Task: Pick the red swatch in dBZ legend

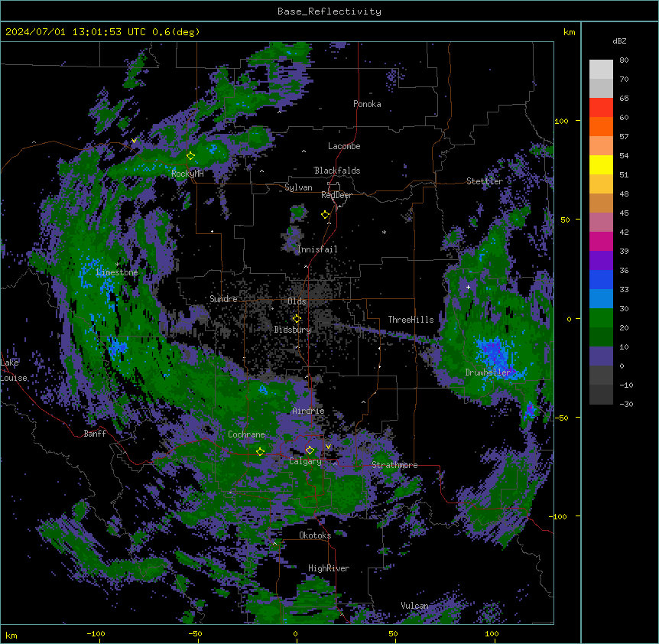Action: (x=601, y=107)
